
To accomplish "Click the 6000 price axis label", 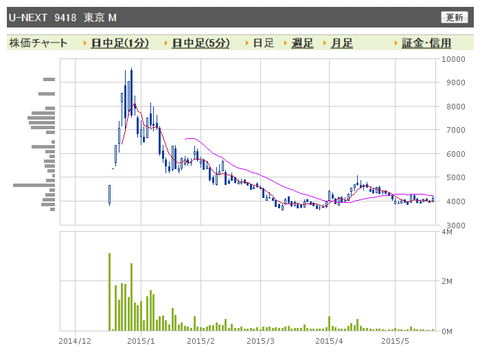I will 456,154.
